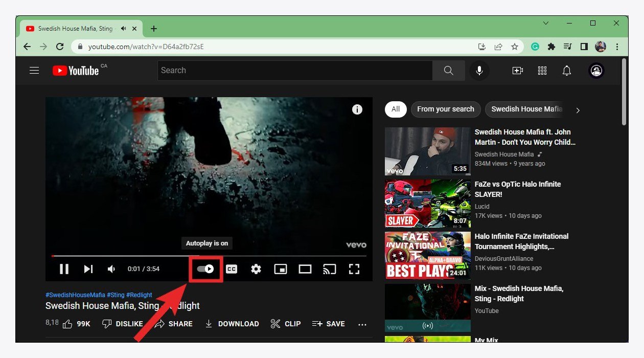644x358 pixels.
Task: Open the media control icon in toolbar
Action: point(568,47)
